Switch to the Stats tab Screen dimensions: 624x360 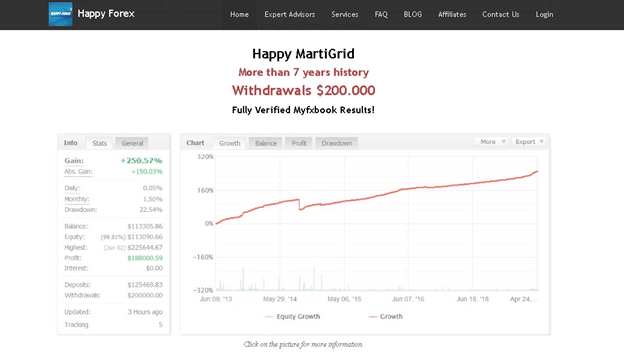coord(99,143)
